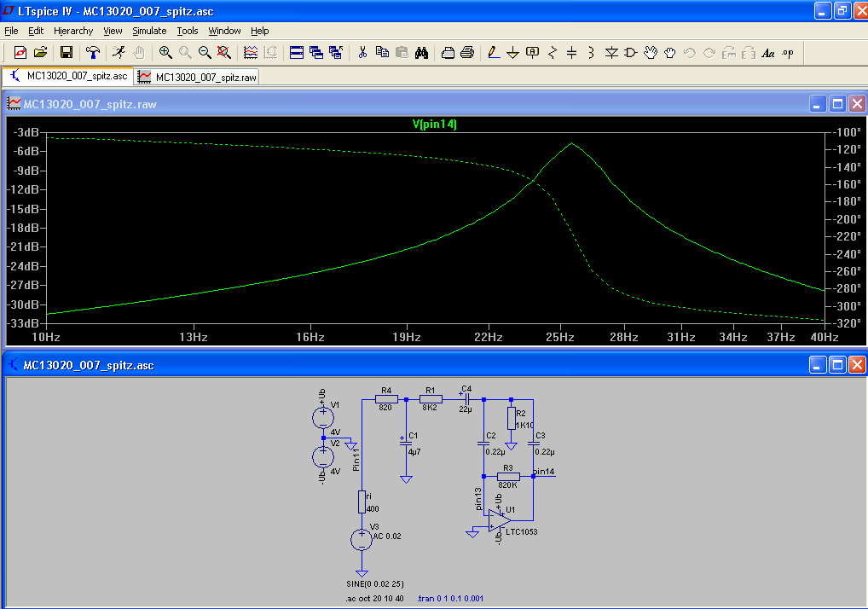This screenshot has width=868, height=609.
Task: Click the -180° phase axis label
Action: 848,201
